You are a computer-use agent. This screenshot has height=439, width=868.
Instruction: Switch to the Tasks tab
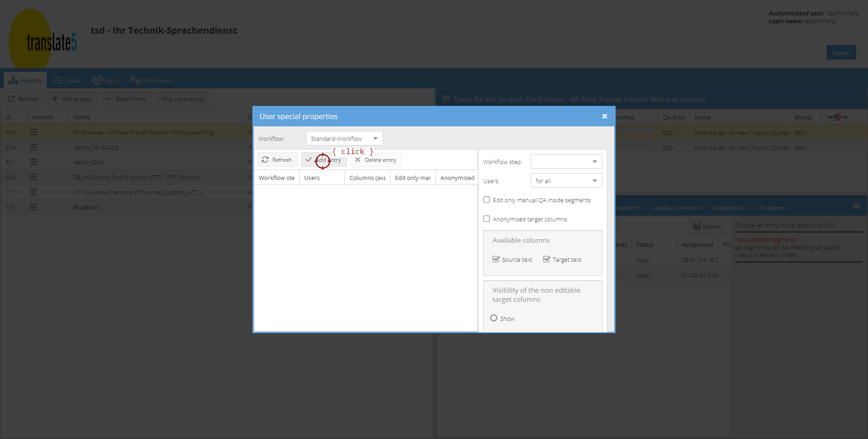67,80
